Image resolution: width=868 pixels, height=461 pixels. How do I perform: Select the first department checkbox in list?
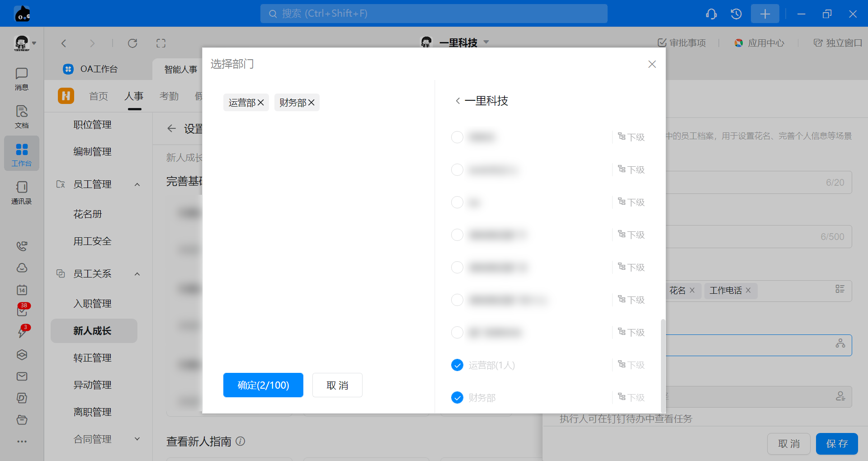click(x=457, y=137)
